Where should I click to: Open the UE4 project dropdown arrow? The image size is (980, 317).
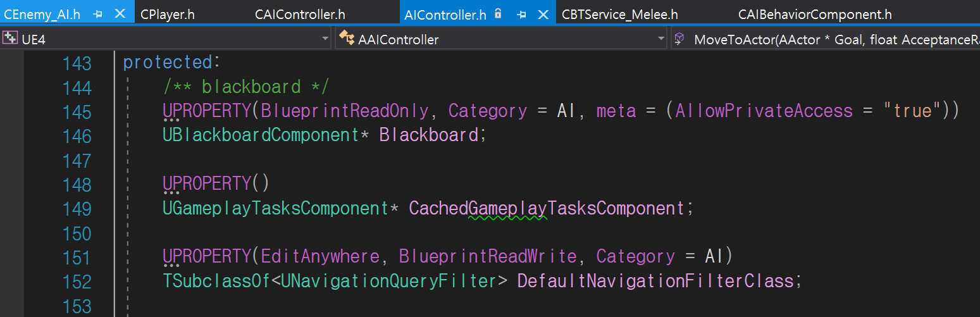(325, 39)
